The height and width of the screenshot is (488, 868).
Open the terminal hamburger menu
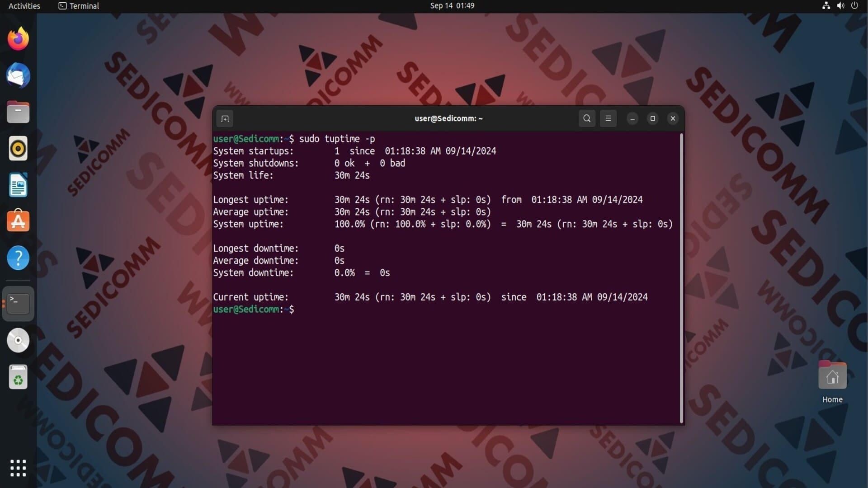[608, 118]
